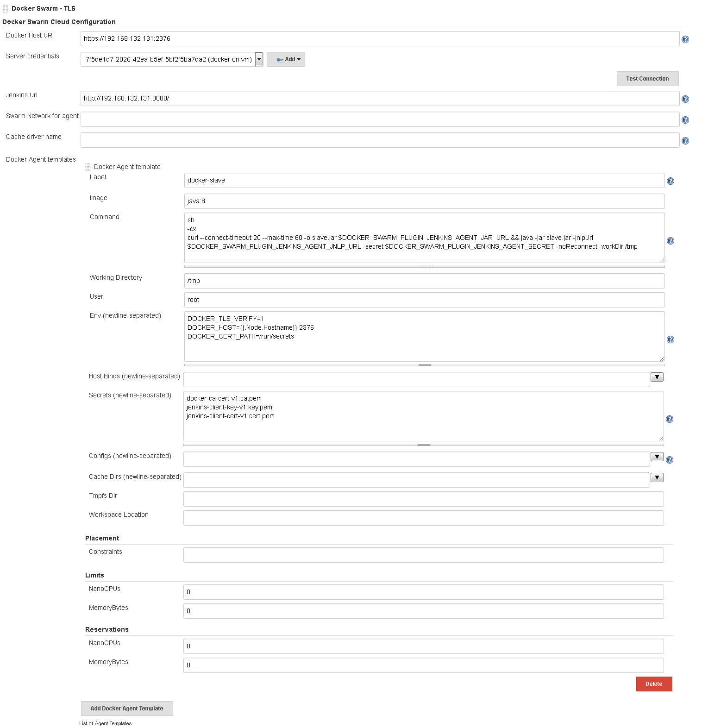Image resolution: width=702 pixels, height=728 pixels.
Task: Show help for Secrets textarea
Action: click(669, 419)
